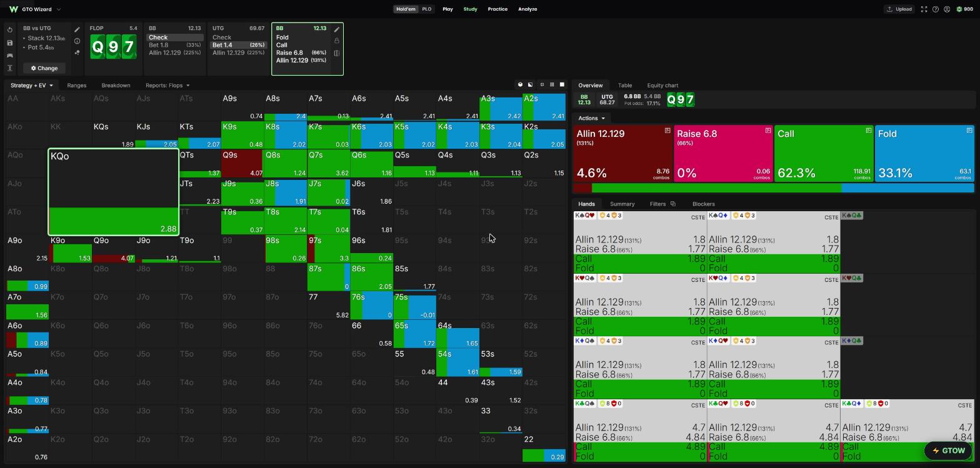The width and height of the screenshot is (980, 468).
Task: Click the half-shaded square icon above the matrix
Action: click(531, 85)
